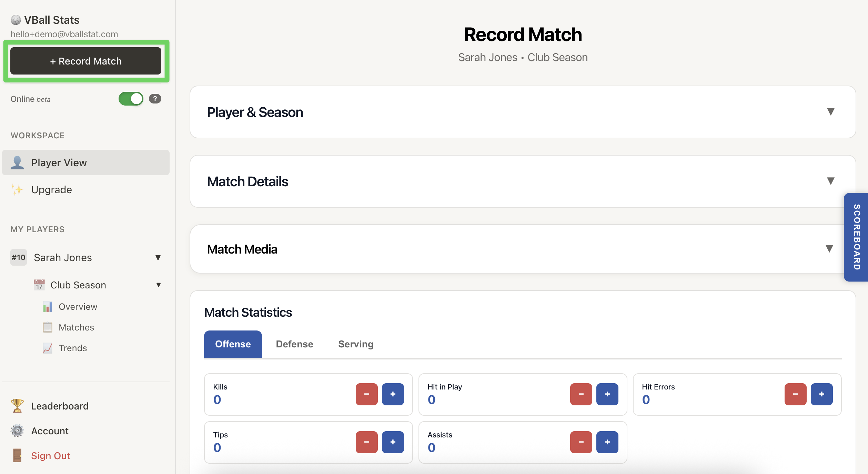Click the Sign Out door icon
Screen dimensions: 868x474
tap(17, 455)
